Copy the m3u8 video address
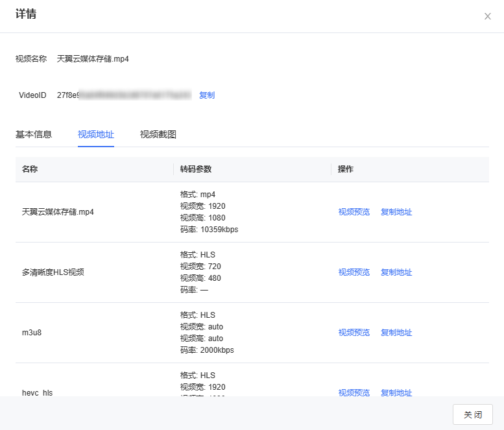This screenshot has width=504, height=430. click(x=396, y=333)
